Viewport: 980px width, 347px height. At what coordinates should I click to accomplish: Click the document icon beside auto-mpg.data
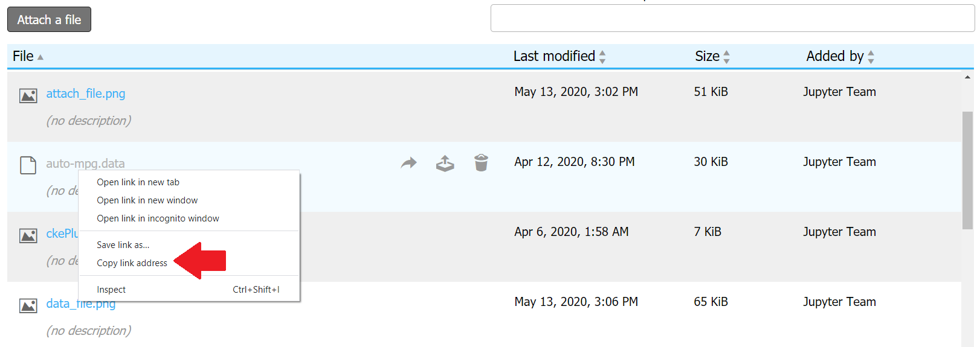(28, 165)
